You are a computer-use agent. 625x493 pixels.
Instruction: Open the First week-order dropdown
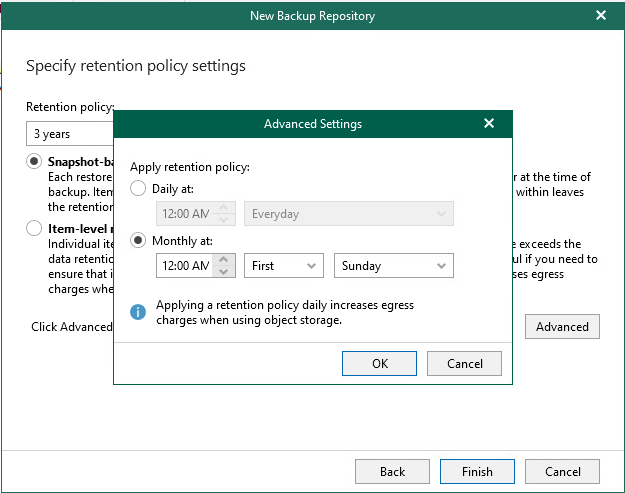(284, 265)
